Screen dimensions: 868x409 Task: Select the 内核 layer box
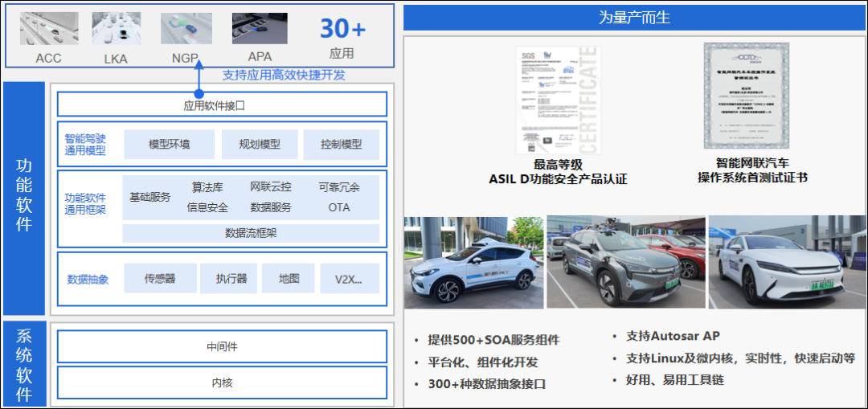222,383
